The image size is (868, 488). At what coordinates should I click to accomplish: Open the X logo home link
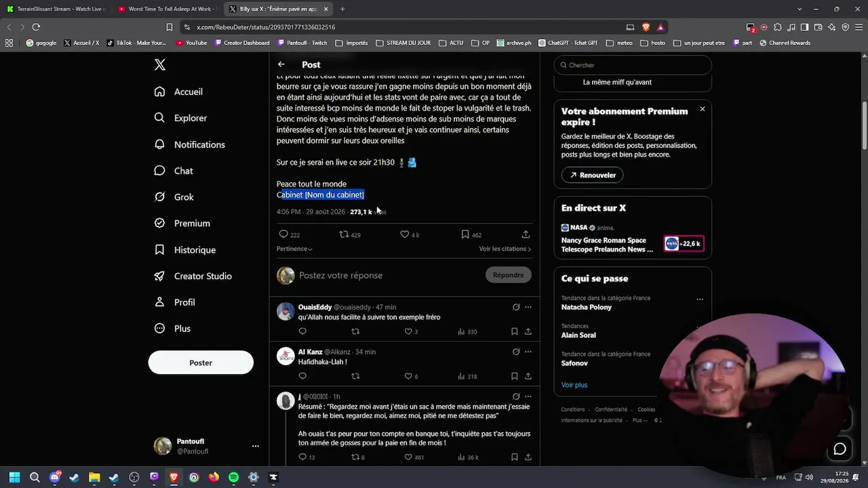(159, 65)
